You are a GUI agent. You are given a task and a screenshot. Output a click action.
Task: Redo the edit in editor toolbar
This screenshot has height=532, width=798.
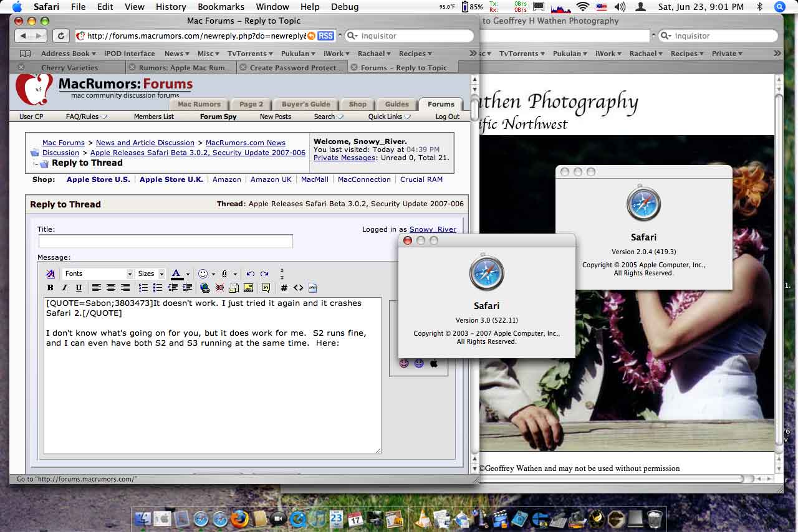[x=264, y=273]
